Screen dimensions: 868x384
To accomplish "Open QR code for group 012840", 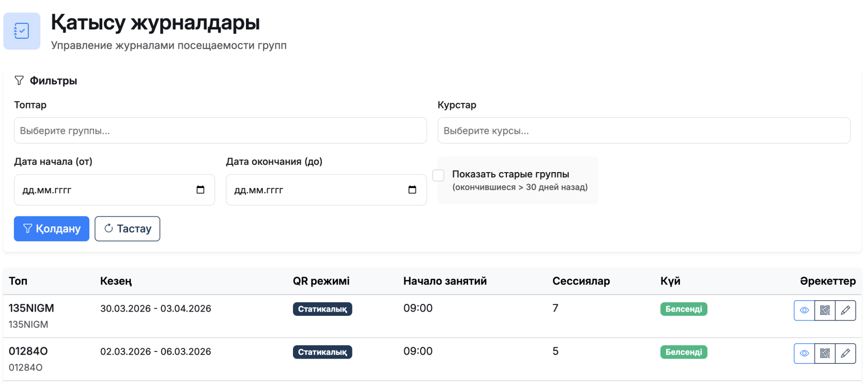I will (x=825, y=354).
